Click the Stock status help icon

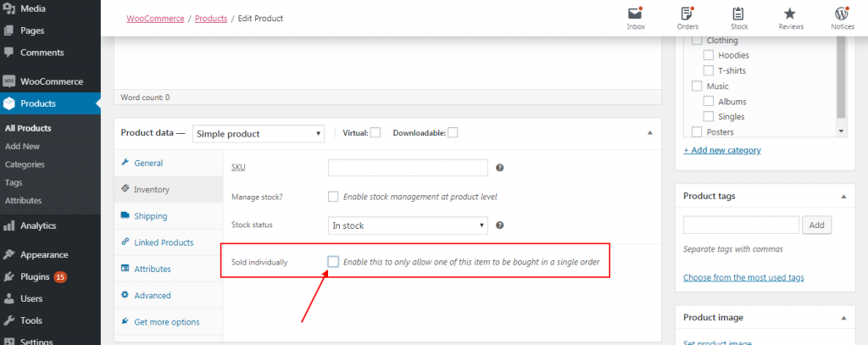point(499,225)
